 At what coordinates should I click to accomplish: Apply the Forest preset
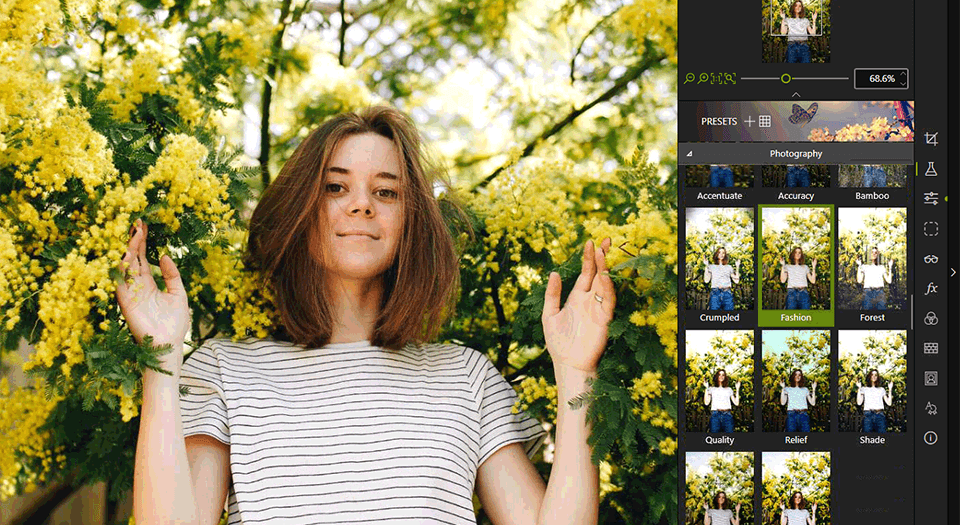872,266
